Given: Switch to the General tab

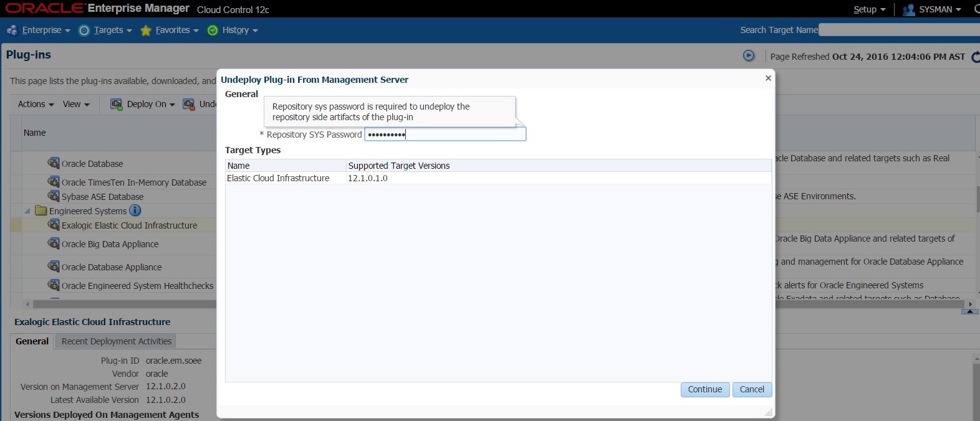Looking at the screenshot, I should coord(32,341).
